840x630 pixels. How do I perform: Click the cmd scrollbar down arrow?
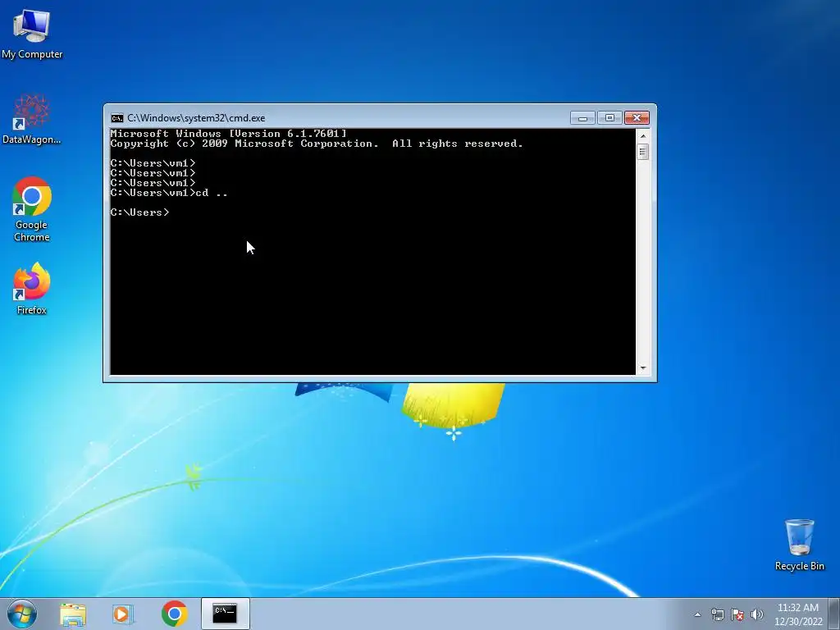tap(643, 368)
